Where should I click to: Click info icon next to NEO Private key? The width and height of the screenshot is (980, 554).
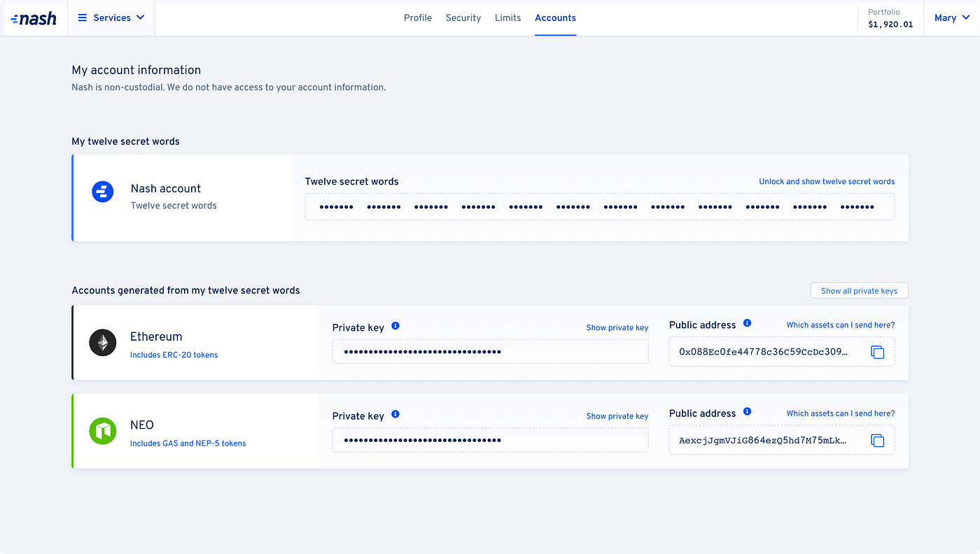395,414
